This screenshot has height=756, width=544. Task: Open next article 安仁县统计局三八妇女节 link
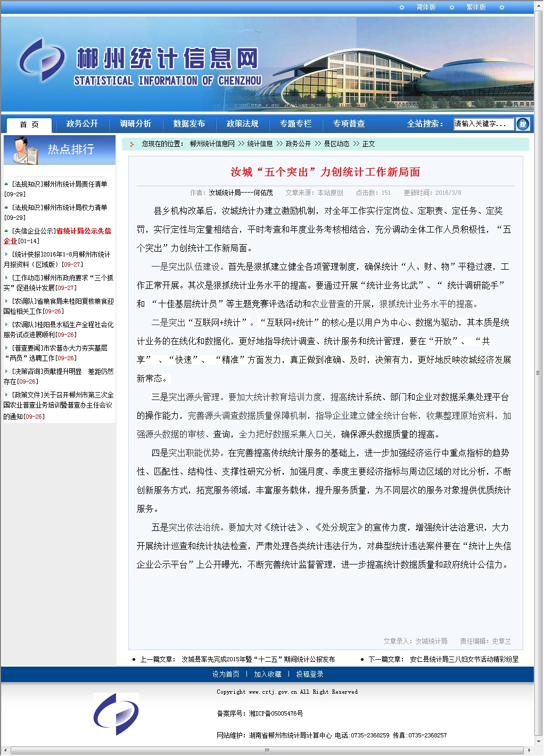tap(464, 659)
